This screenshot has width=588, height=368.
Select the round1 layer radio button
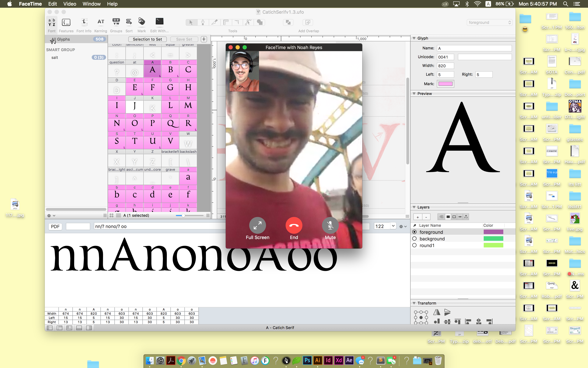(415, 245)
